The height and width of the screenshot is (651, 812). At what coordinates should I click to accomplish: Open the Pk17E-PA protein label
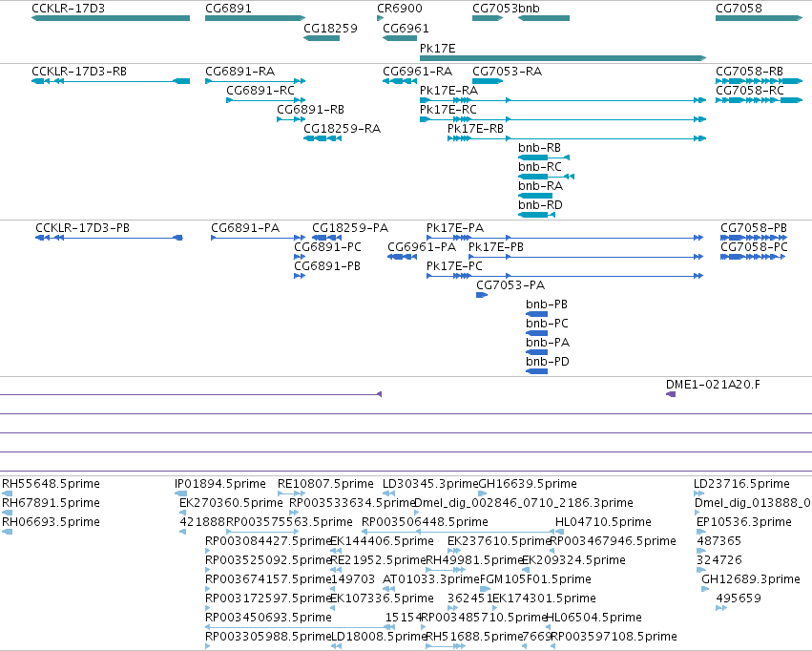coord(455,228)
